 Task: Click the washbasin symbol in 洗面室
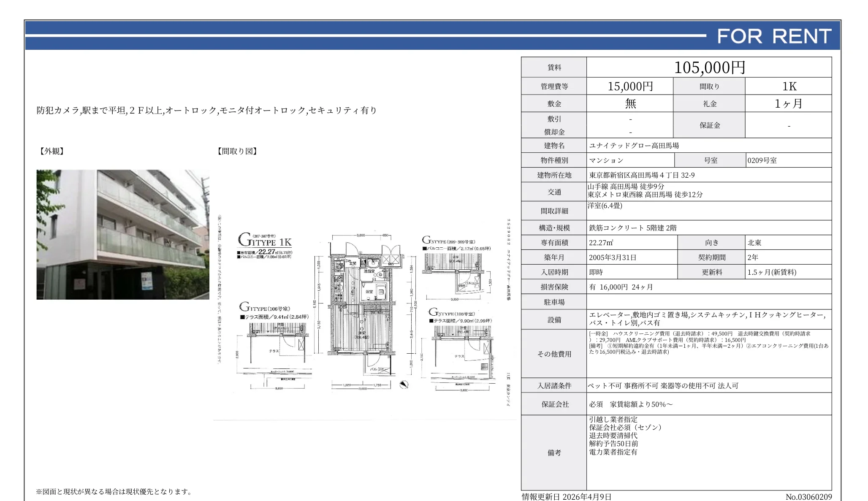pyautogui.click(x=372, y=264)
